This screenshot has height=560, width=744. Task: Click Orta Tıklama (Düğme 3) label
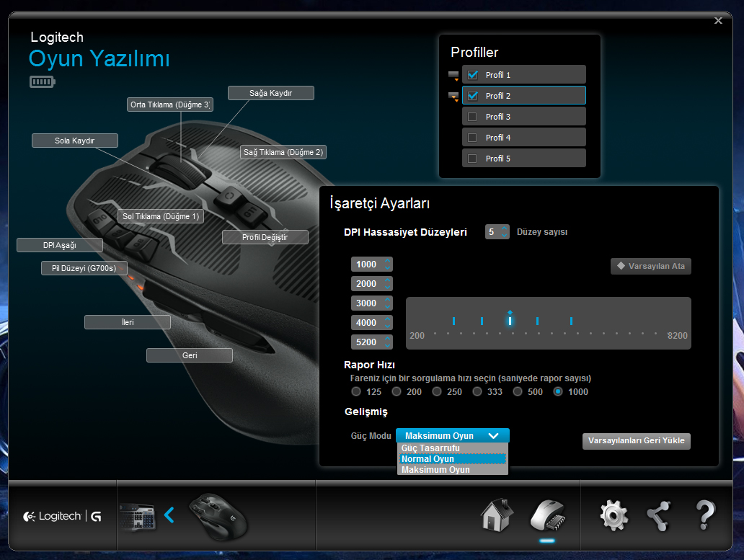coord(170,105)
